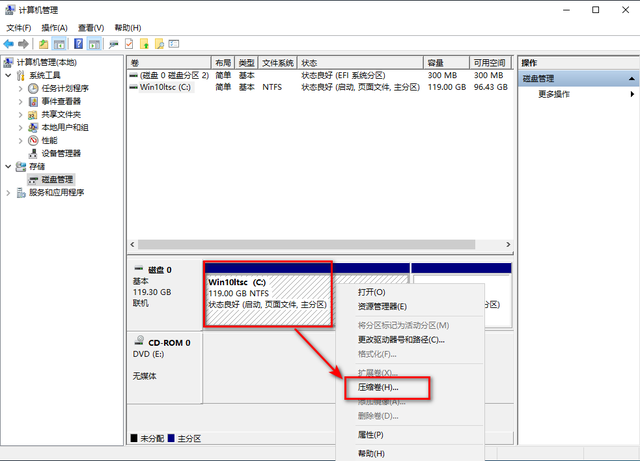Click the Up One Level folder icon
The image size is (640, 461).
43,44
